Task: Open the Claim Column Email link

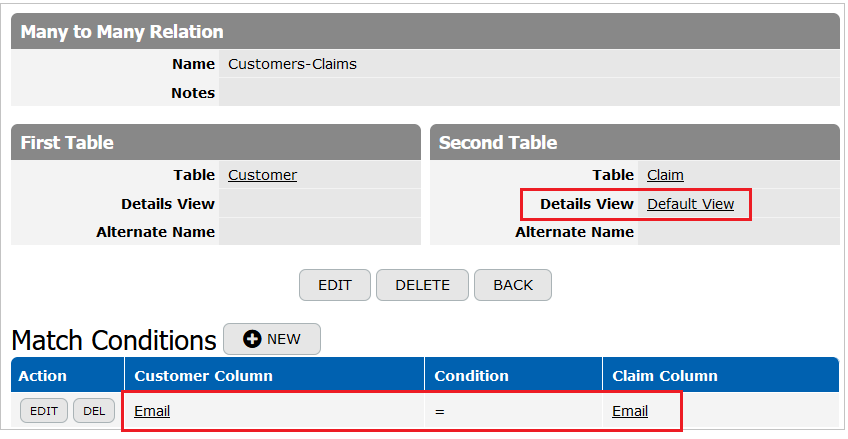Action: [630, 411]
